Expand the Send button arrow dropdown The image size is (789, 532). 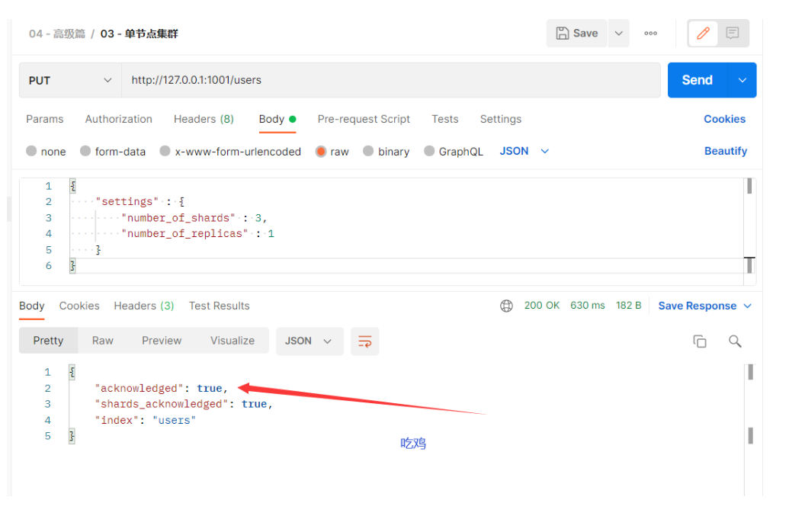[742, 80]
